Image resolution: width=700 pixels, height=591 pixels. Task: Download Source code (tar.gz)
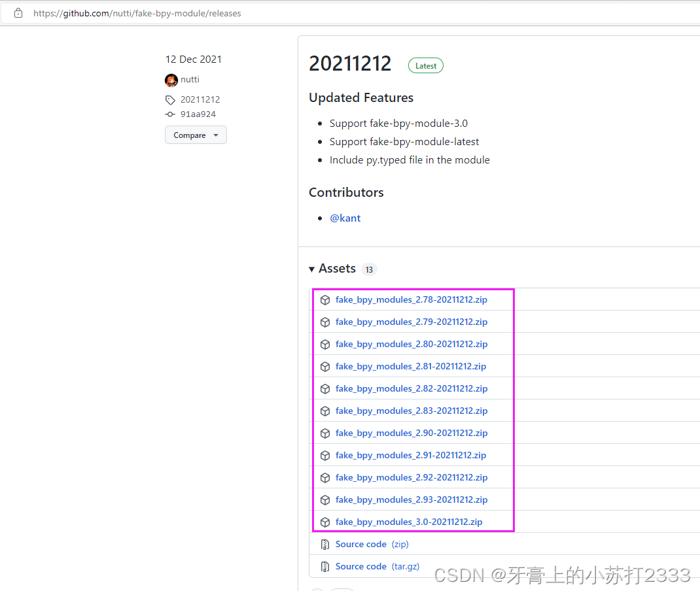coord(377,566)
